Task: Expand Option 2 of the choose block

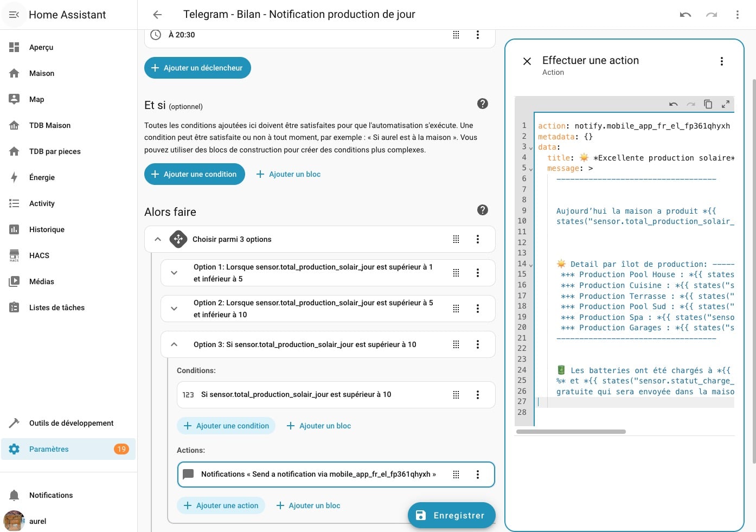Action: 174,309
